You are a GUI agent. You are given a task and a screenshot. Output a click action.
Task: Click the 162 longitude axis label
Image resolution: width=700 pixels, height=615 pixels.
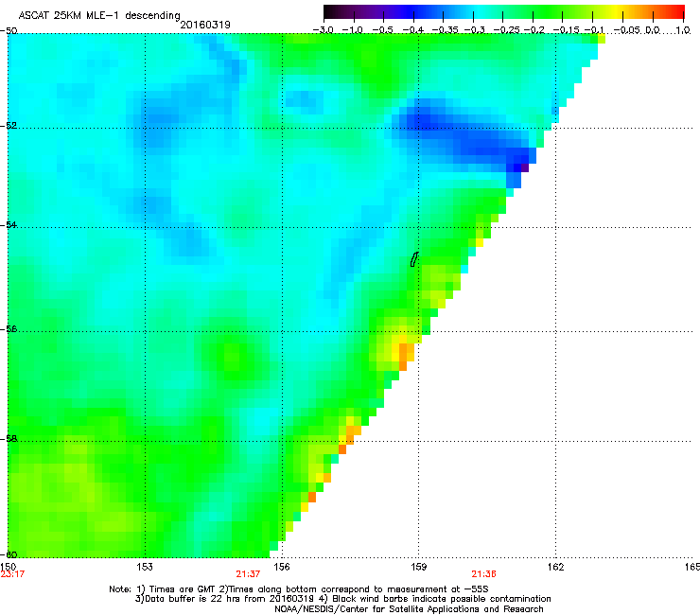pos(556,567)
